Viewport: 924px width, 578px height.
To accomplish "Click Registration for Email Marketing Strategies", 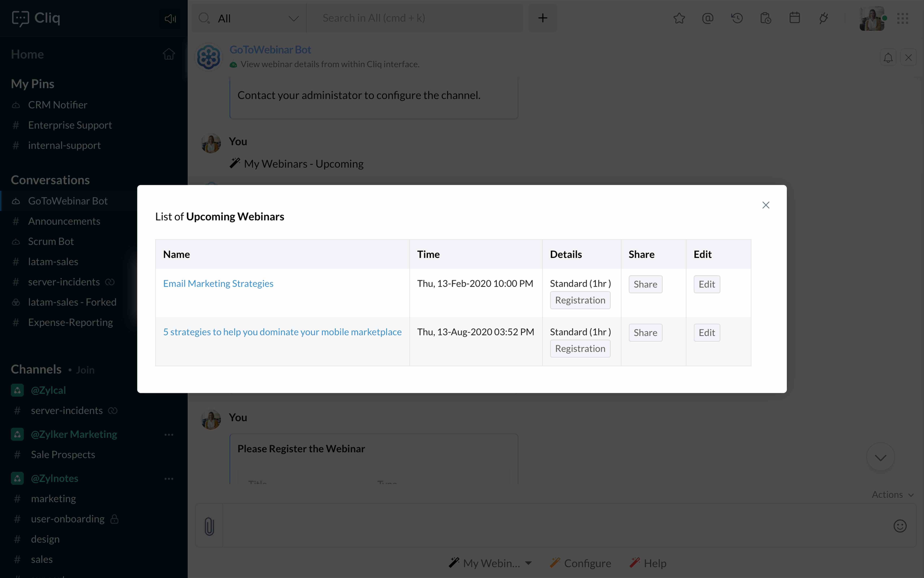I will point(580,300).
